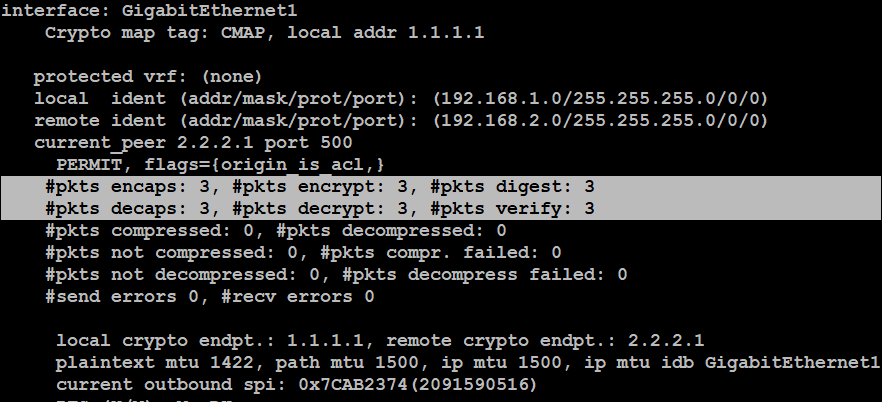Click the 'port 500' text
This screenshot has height=402, width=882.
308,142
